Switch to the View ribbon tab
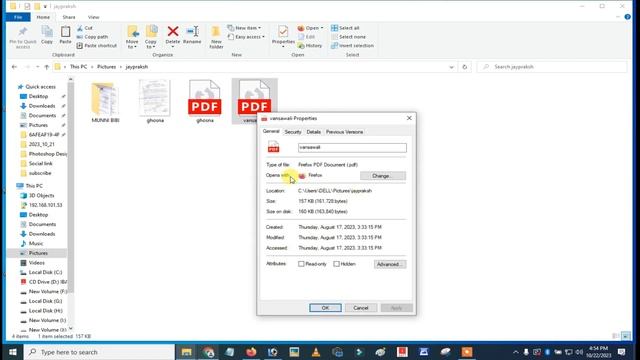 click(x=93, y=17)
